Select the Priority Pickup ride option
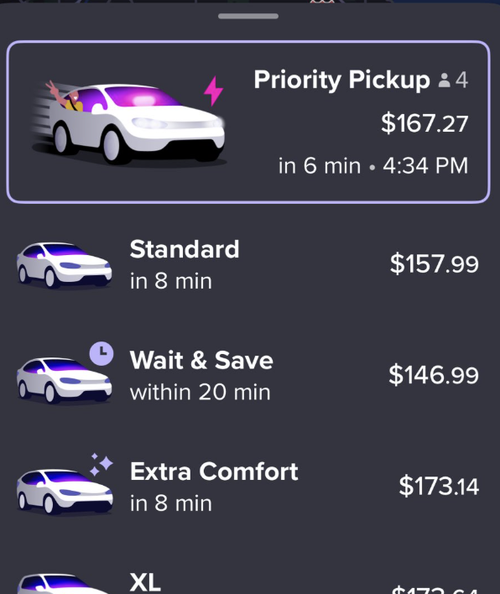500x594 pixels. coord(248,122)
